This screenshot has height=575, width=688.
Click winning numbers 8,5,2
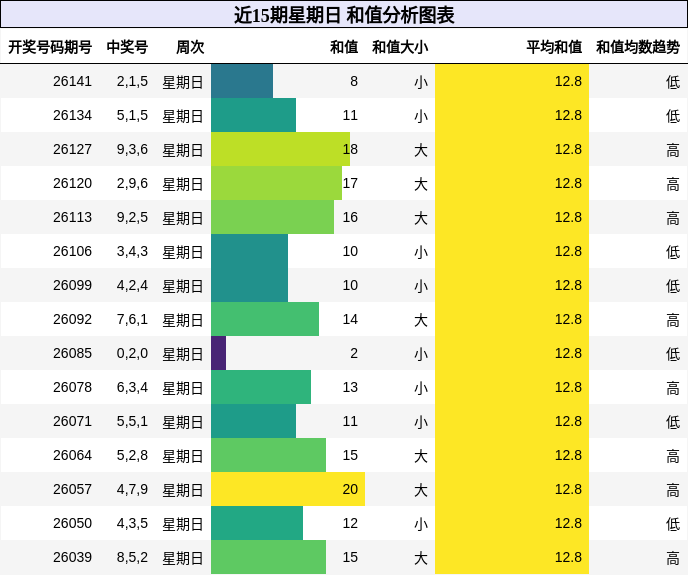[132, 557]
